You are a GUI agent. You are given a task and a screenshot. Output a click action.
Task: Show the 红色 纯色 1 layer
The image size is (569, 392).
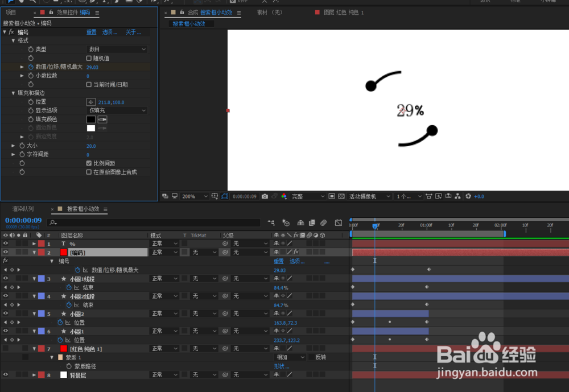6,348
